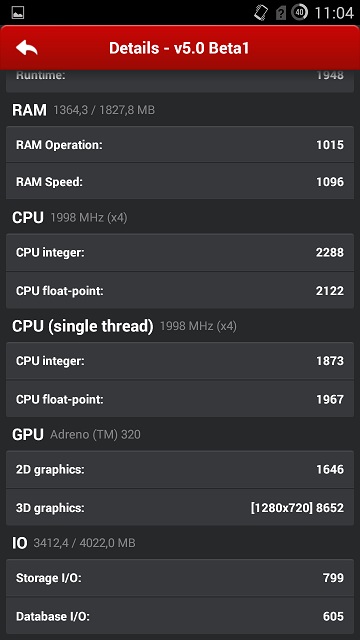This screenshot has height=640, width=360.
Task: Tap the CPU float-point 2122 row
Action: click(x=180, y=290)
